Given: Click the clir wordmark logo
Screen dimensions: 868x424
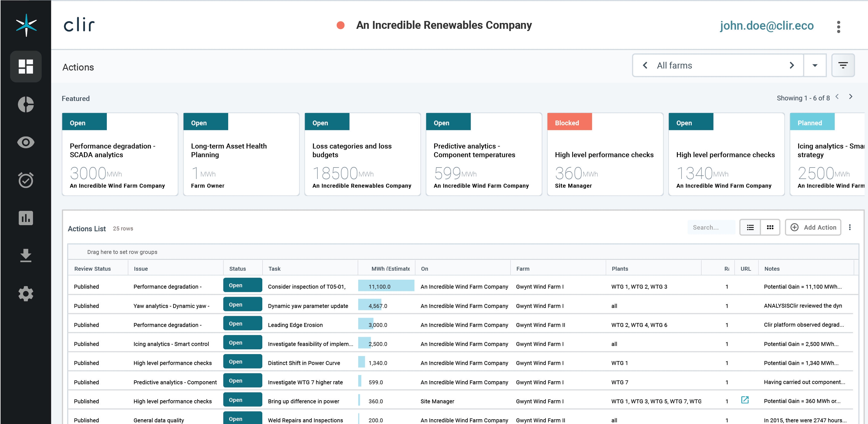Looking at the screenshot, I should [79, 25].
